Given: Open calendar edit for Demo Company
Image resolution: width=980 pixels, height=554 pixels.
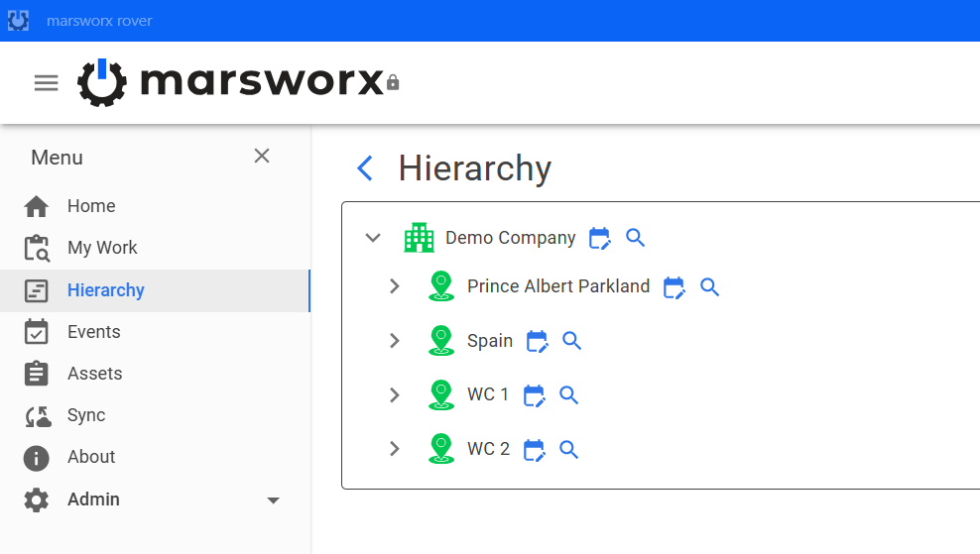Looking at the screenshot, I should [600, 238].
